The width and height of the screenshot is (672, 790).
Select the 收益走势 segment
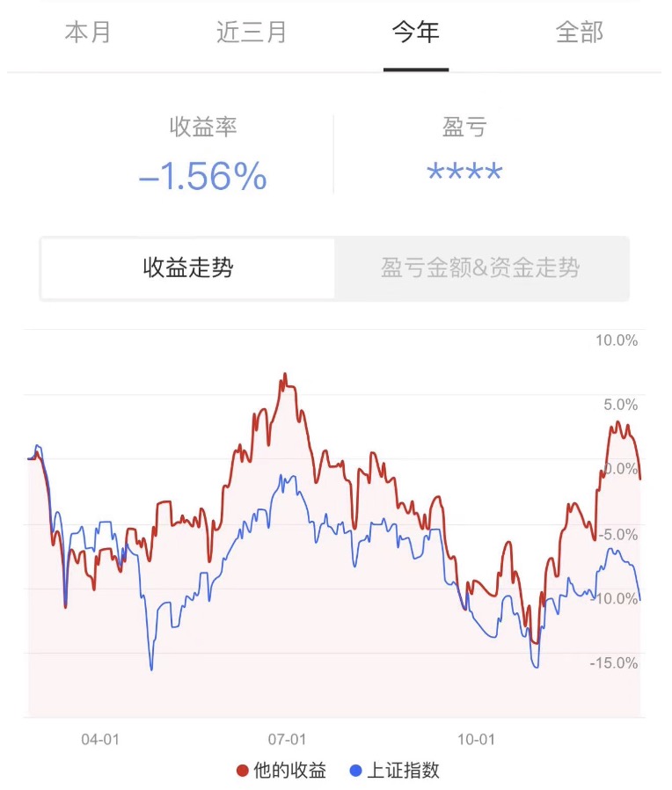click(188, 268)
